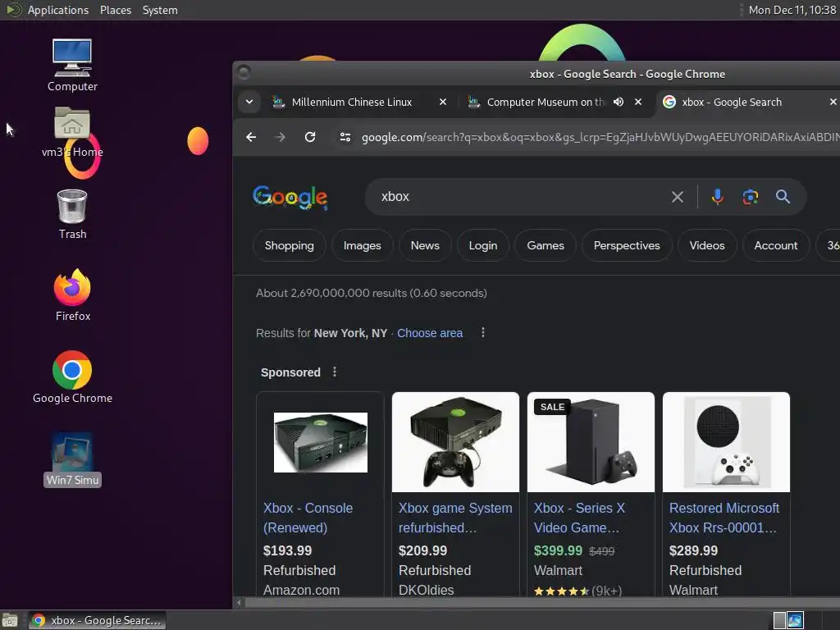
Task: Filter results by Videos
Action: (x=706, y=245)
